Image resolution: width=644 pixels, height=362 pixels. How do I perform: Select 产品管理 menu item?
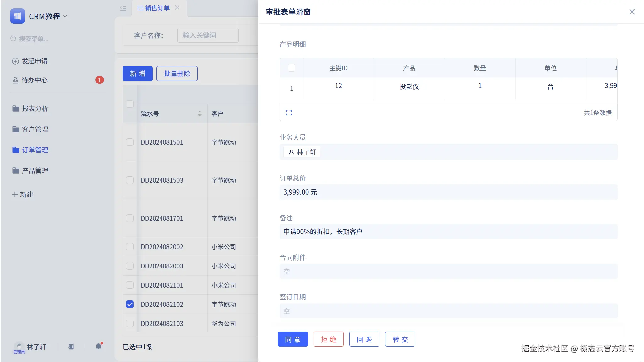tap(35, 171)
